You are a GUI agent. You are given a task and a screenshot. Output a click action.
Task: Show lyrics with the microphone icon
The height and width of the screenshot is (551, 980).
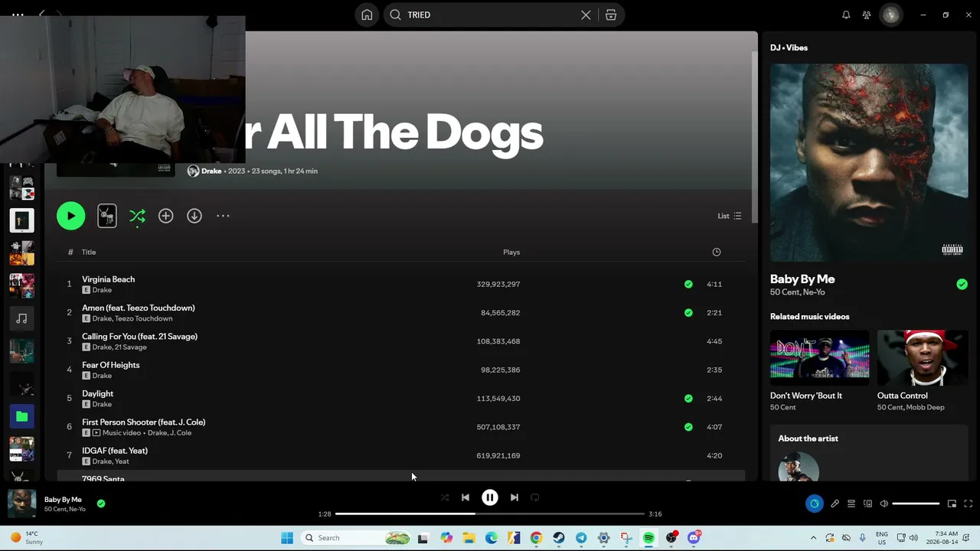pos(835,504)
